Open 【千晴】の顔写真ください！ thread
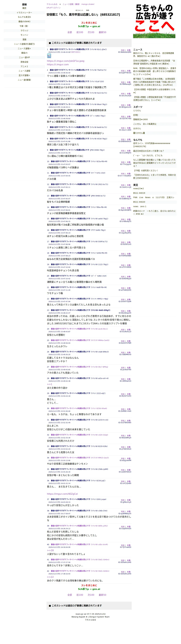Viewport: 181px width, 644px height. [146, 171]
